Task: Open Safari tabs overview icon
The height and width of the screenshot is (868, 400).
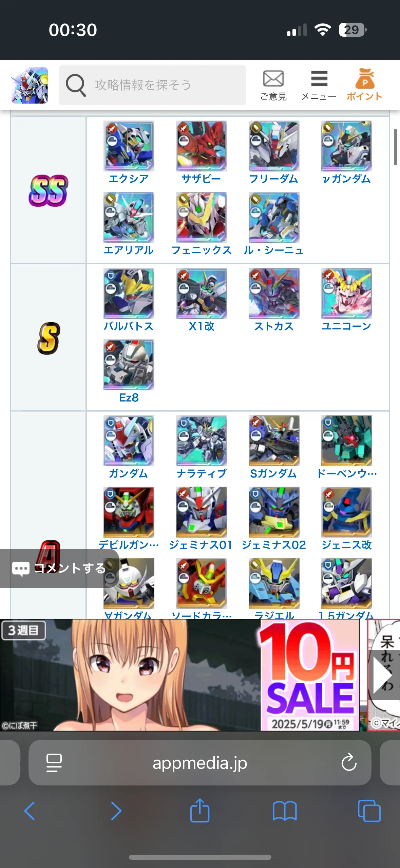Action: coord(369,811)
